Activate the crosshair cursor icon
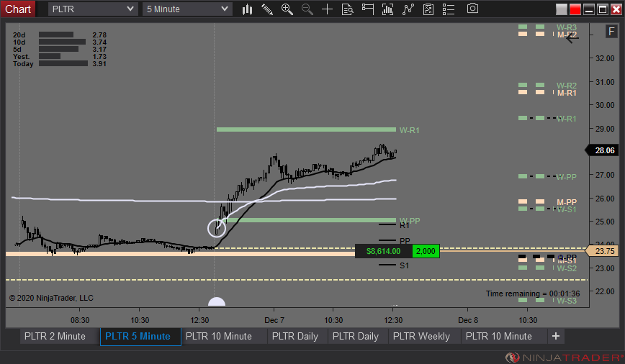Screen dimensions: 625x364 [x=327, y=9]
